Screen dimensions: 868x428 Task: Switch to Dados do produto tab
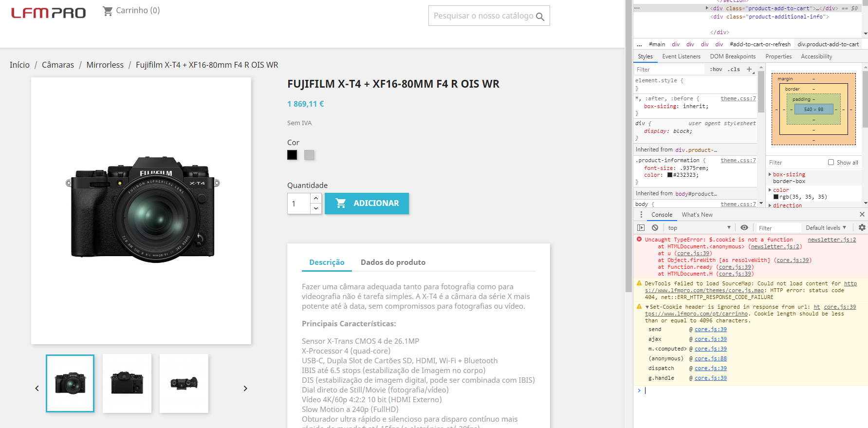pyautogui.click(x=393, y=262)
